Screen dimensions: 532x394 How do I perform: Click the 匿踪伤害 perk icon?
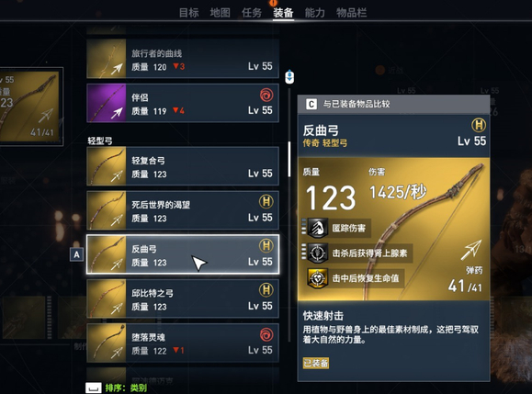tap(318, 228)
